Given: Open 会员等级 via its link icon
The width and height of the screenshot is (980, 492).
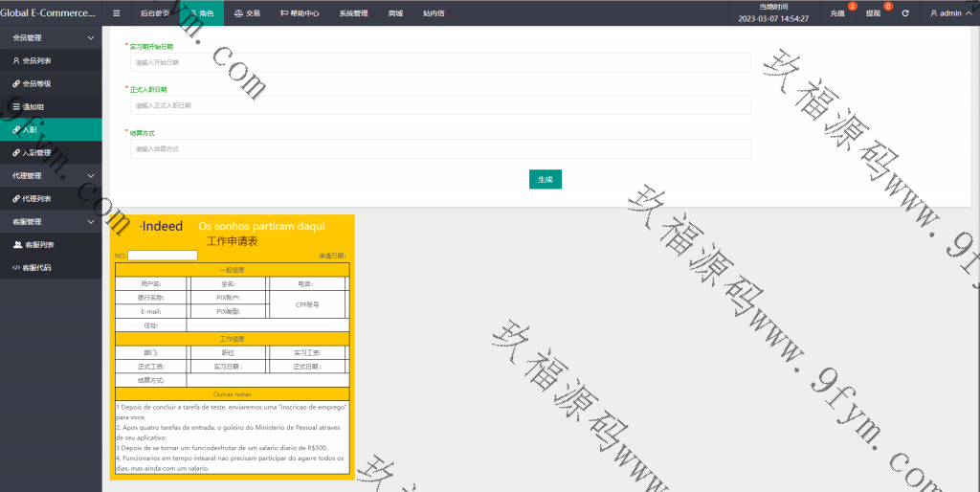Looking at the screenshot, I should pyautogui.click(x=16, y=83).
